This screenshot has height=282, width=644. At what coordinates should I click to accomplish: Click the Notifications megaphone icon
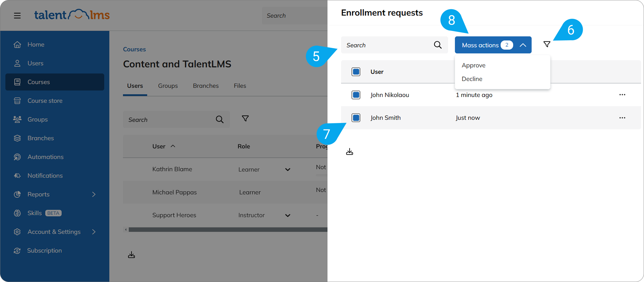click(17, 176)
